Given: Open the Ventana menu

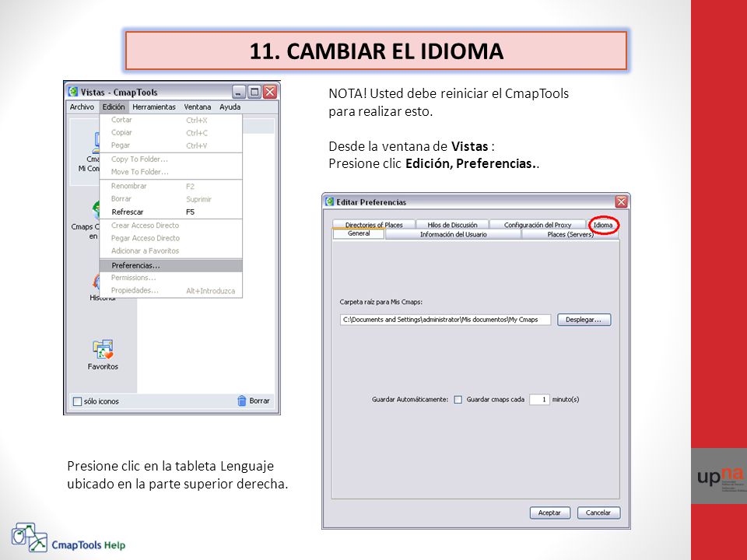Looking at the screenshot, I should point(197,107).
